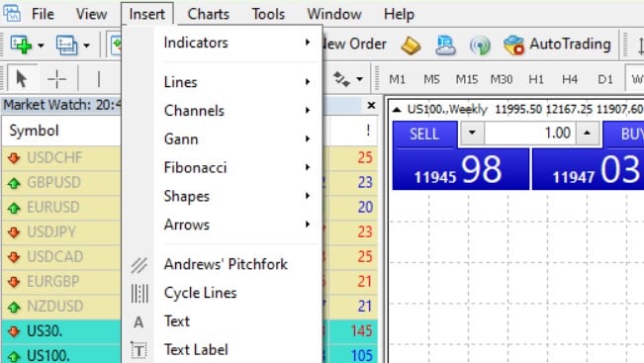Select EURUSD in Market Watch
This screenshot has height=363, width=644.
point(53,207)
